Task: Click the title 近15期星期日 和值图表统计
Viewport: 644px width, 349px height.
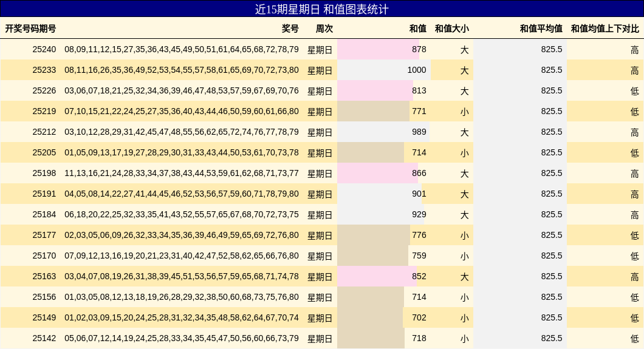Action: tap(321, 9)
